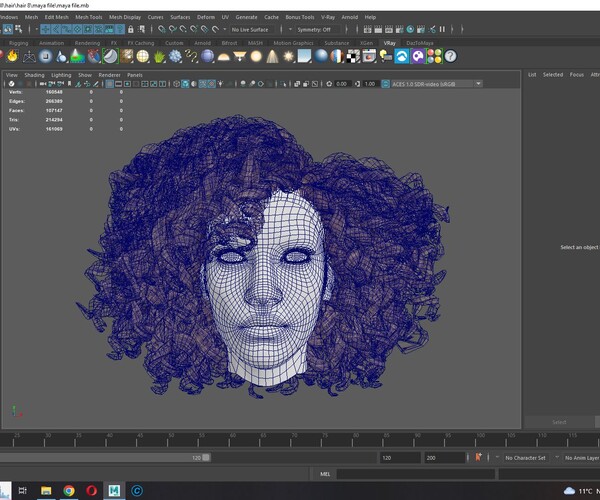This screenshot has width=600, height=500.
Task: Click the exposure icon beside 0.00
Action: pyautogui.click(x=329, y=84)
